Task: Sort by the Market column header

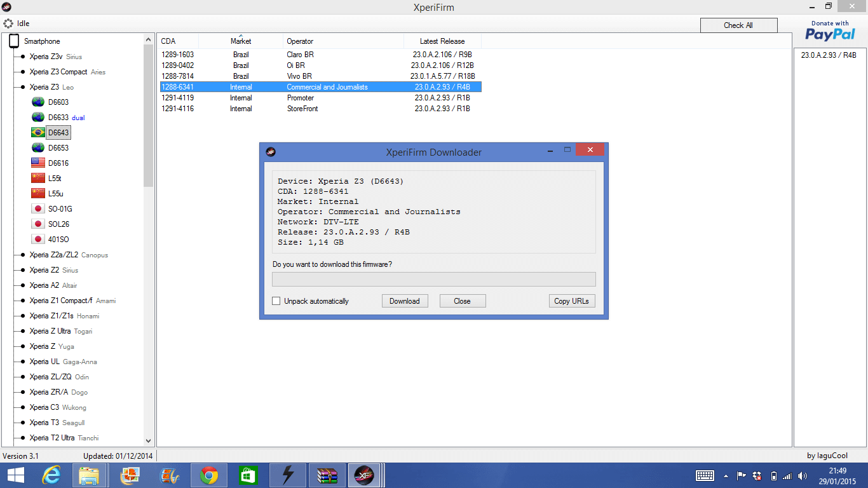Action: (241, 41)
